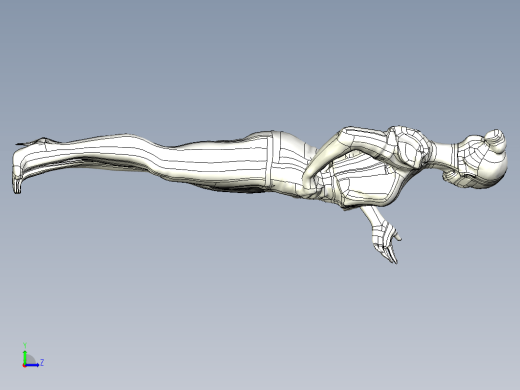Click the XYZ axis triad indicator
Image resolution: width=520 pixels, height=390 pixels.
pos(33,355)
